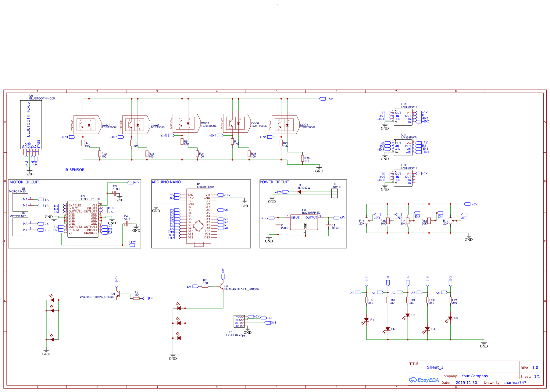Click the "sharmaz747" drawn-by name
The width and height of the screenshot is (550, 392).
coord(515,383)
